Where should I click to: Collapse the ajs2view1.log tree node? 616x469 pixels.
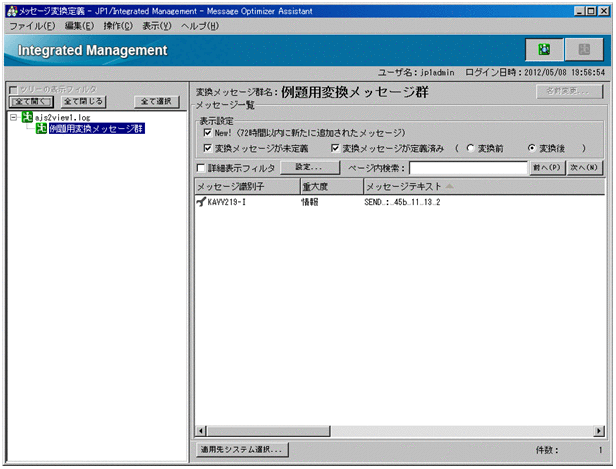pyautogui.click(x=12, y=117)
